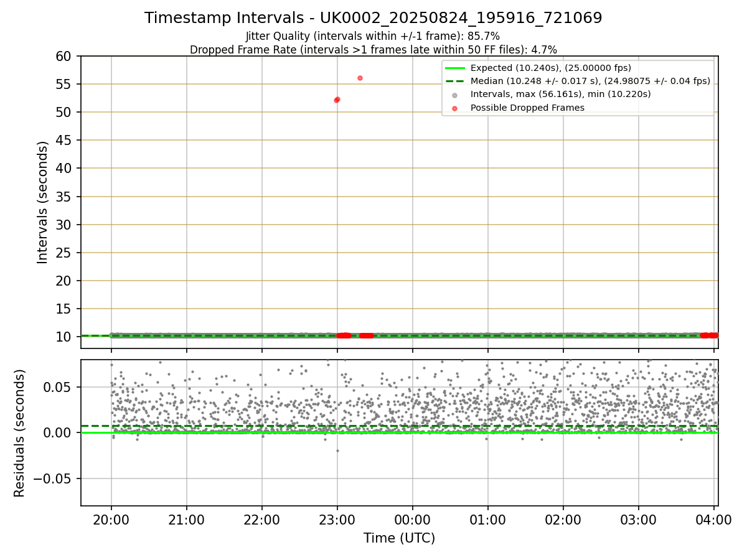The image size is (747, 560).
Task: Click the '−0.05' residuals tick label
Action: click(54, 478)
